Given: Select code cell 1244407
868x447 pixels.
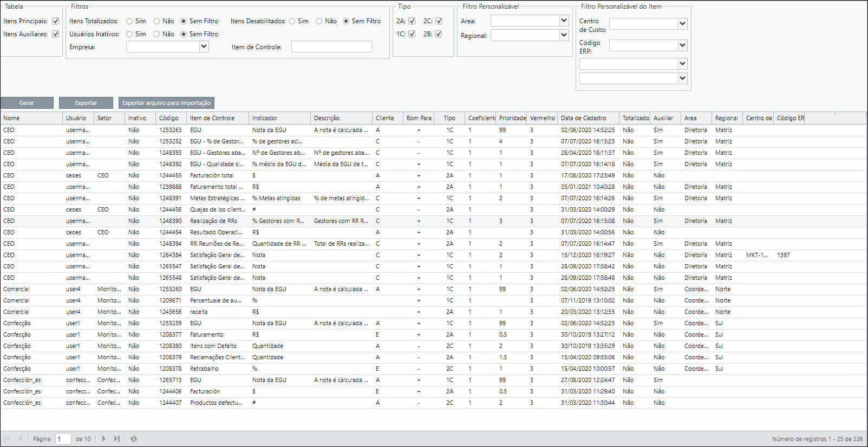Looking at the screenshot, I should [171, 403].
